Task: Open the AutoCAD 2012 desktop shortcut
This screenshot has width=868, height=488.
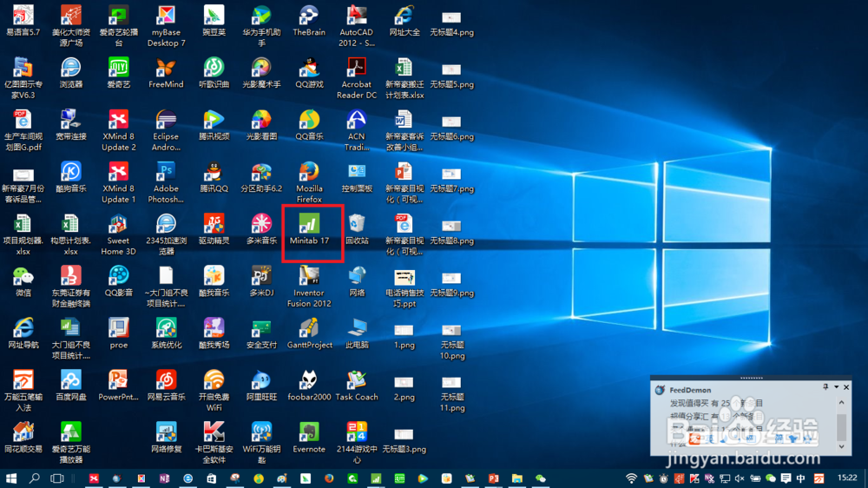Action: [x=357, y=25]
